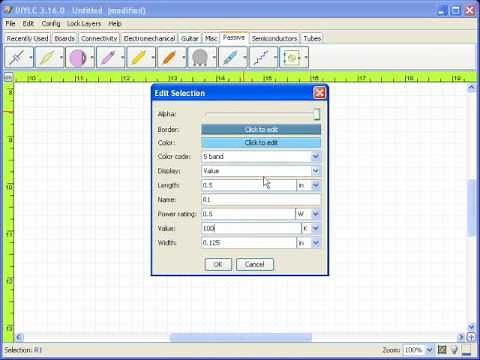The height and width of the screenshot is (360, 480).
Task: Select the square yellow-green component tool
Action: (291, 57)
